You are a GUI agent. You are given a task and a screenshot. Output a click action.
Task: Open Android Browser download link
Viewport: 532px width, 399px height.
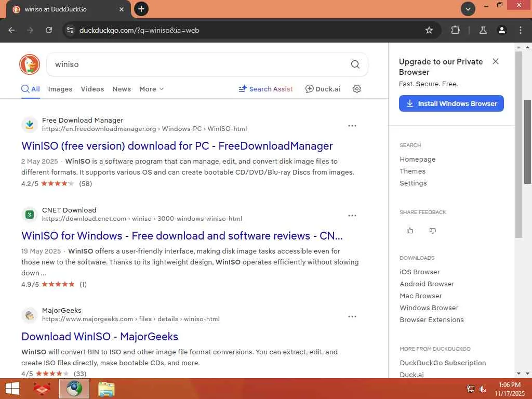coord(427,284)
